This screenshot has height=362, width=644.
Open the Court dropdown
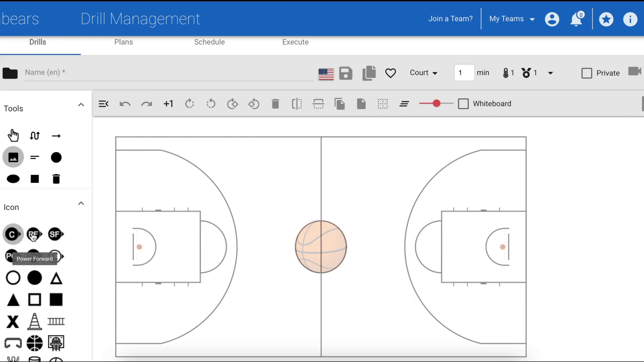424,73
